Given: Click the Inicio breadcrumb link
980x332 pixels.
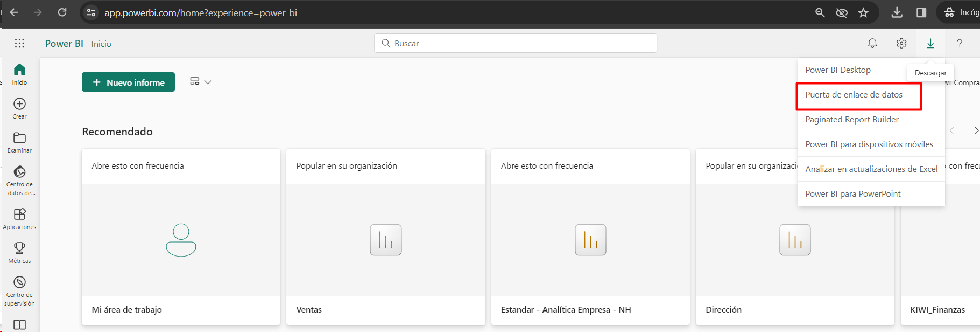Looking at the screenshot, I should click(101, 44).
